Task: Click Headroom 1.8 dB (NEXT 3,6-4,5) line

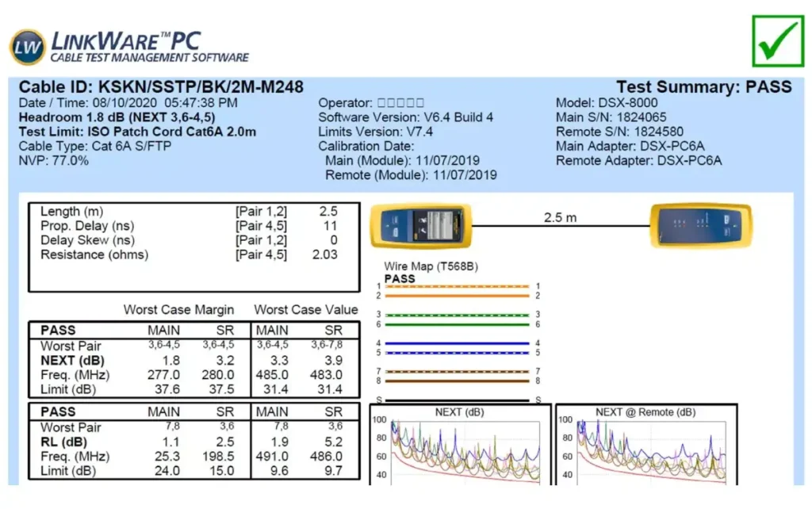Action: pyautogui.click(x=117, y=117)
